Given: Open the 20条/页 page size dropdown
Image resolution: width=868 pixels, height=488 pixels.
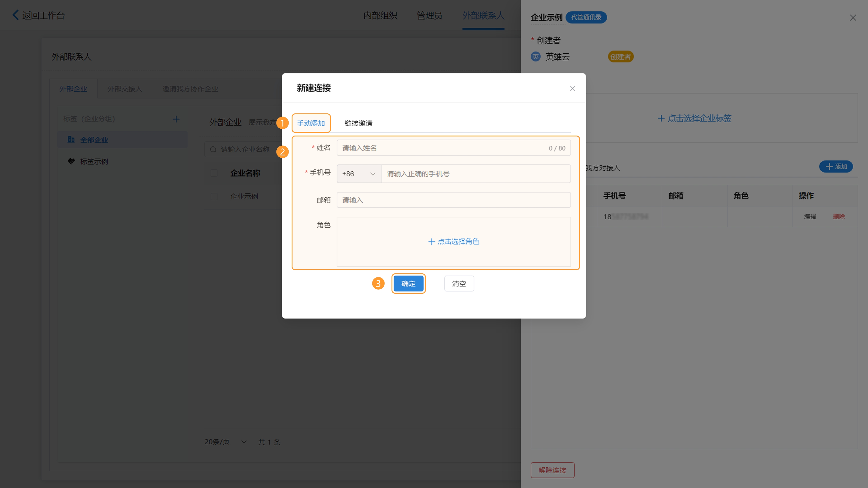Looking at the screenshot, I should [226, 442].
